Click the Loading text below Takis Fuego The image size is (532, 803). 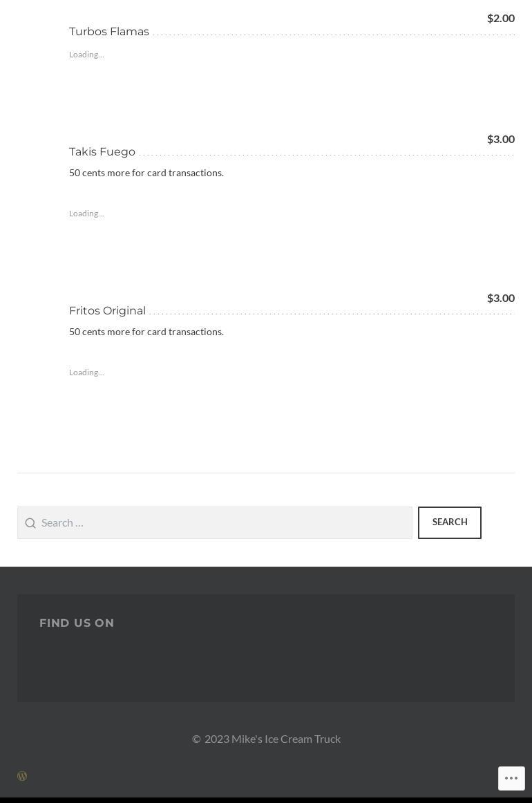(x=86, y=214)
